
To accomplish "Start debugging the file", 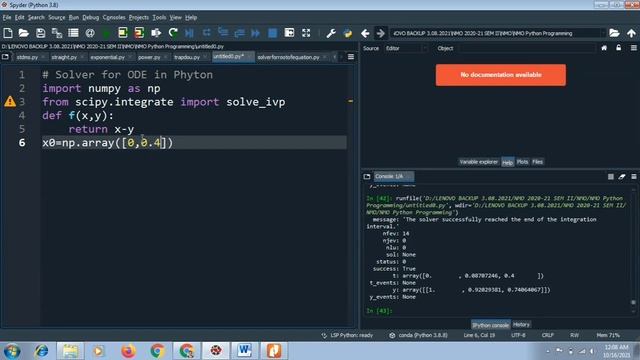I will click(189, 33).
